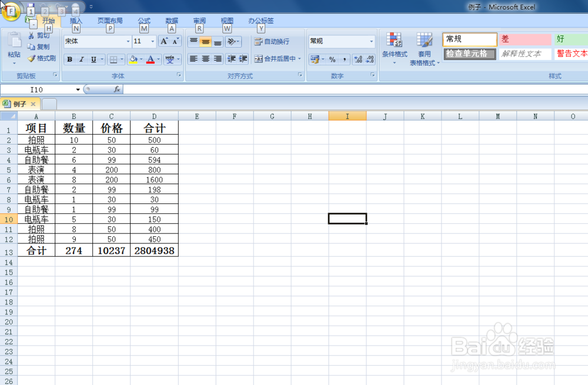588x385 pixels.
Task: Click the Cut (剪切) scissors button
Action: click(x=39, y=35)
